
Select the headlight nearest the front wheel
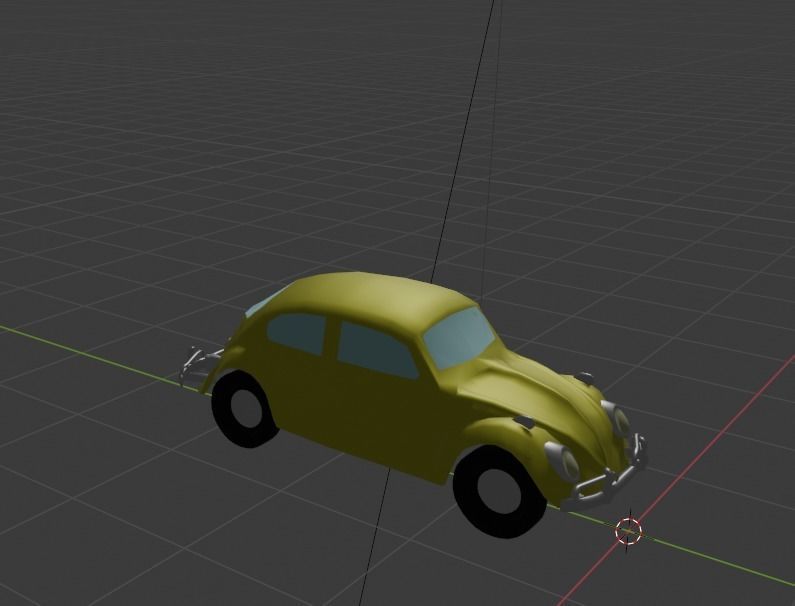pos(563,460)
